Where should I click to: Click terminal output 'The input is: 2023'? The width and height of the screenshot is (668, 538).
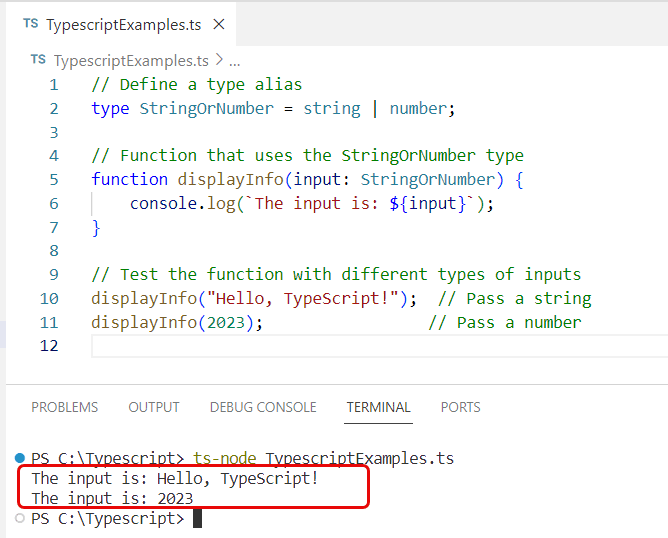pos(112,498)
